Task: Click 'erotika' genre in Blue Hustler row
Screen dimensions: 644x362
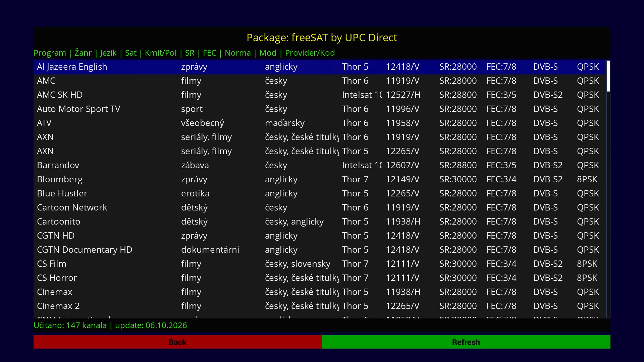Action: pos(195,193)
